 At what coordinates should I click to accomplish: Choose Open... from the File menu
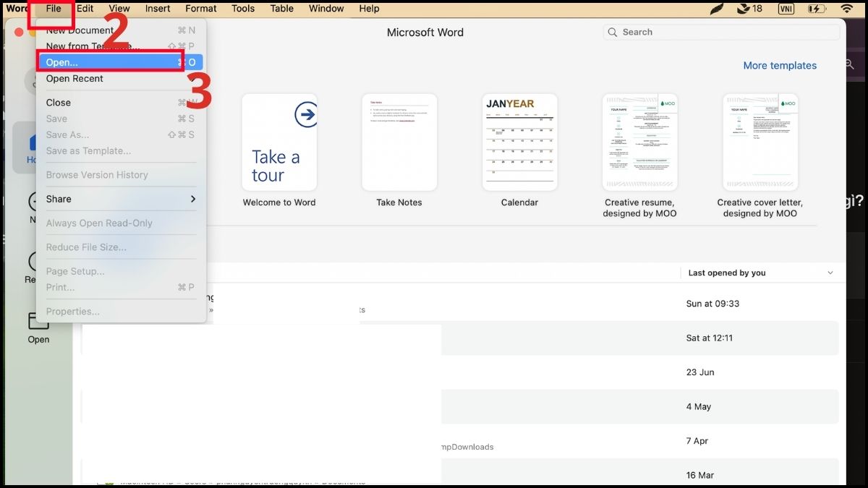coord(122,62)
